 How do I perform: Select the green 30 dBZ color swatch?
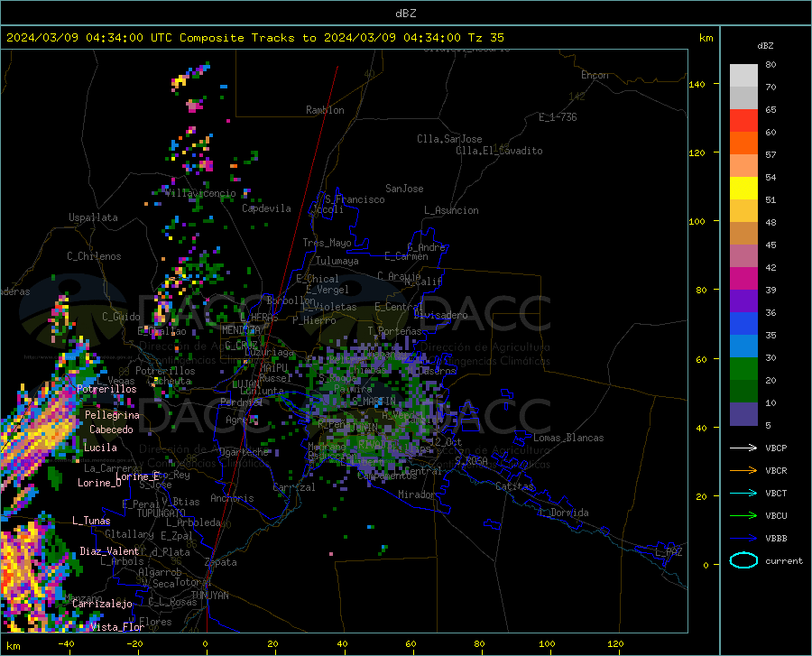click(743, 369)
